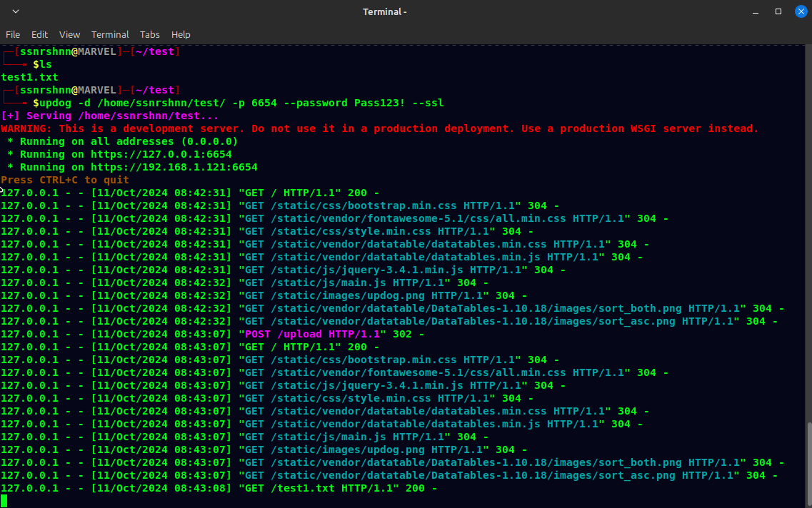Click the terminal scrollbar thumb
This screenshot has height=508, width=812.
[808, 464]
